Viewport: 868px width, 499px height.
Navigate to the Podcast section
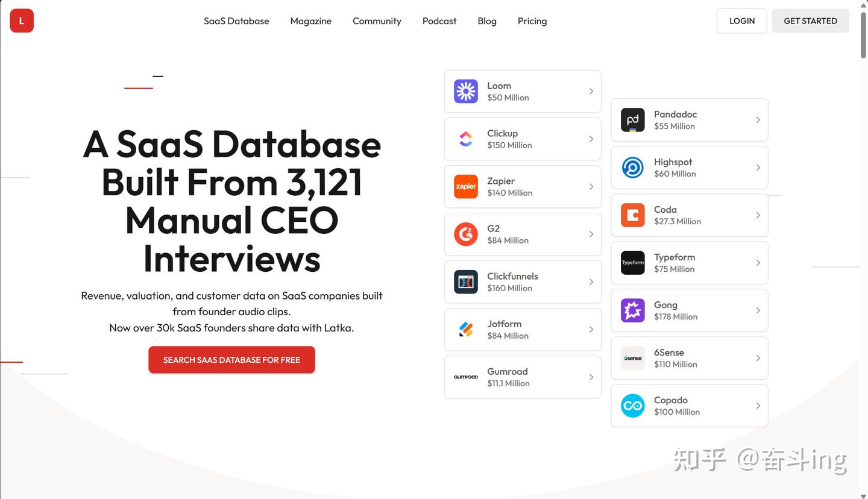click(439, 21)
